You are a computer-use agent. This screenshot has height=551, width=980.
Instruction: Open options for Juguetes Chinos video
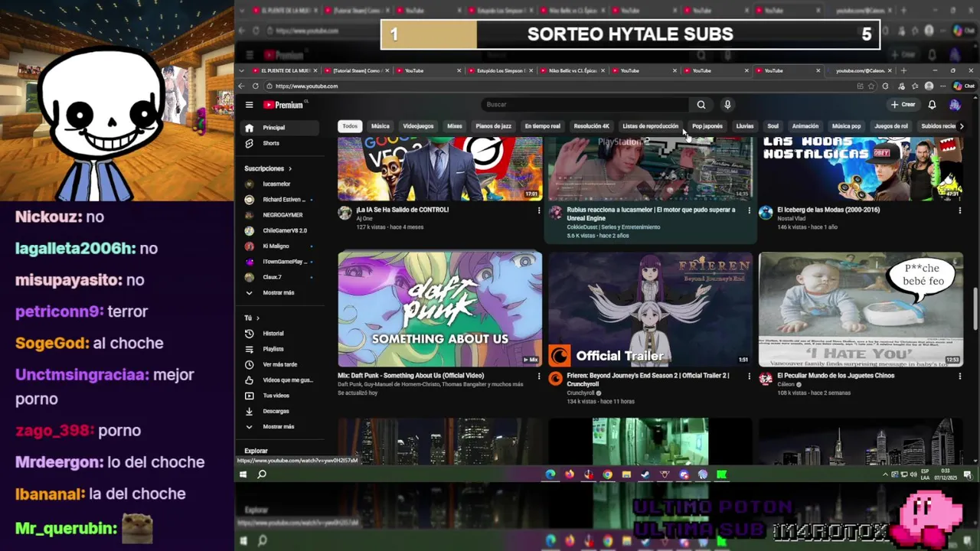(959, 377)
